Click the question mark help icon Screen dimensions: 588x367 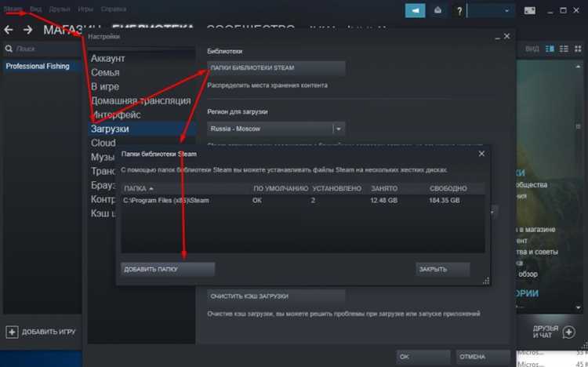pos(459,11)
